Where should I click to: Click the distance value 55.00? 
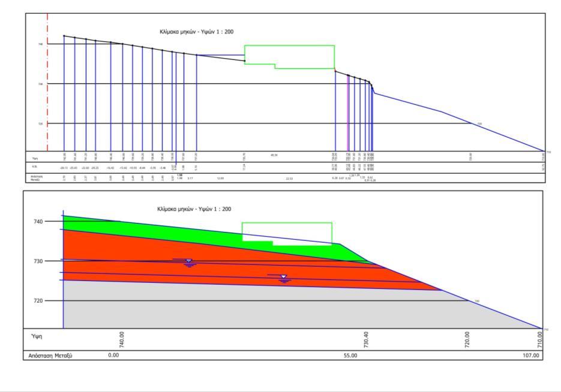[x=350, y=355]
